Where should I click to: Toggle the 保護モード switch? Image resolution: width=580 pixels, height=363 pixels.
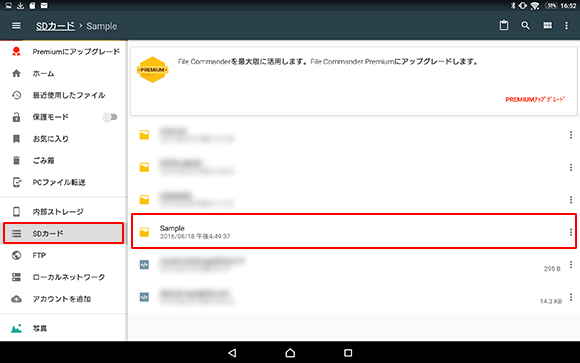pyautogui.click(x=110, y=117)
